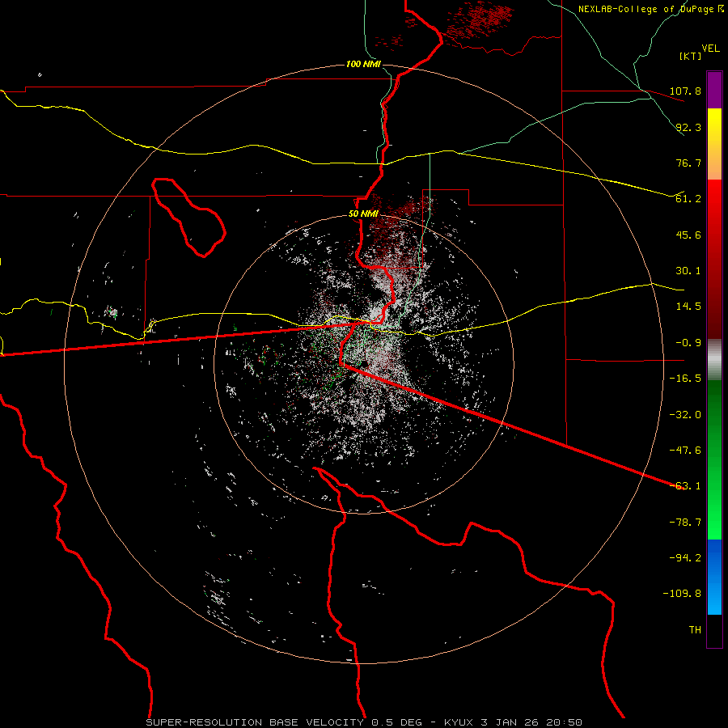This screenshot has height=728, width=728.
Task: Click the -94.2 velocity scale value
Action: 685,558
